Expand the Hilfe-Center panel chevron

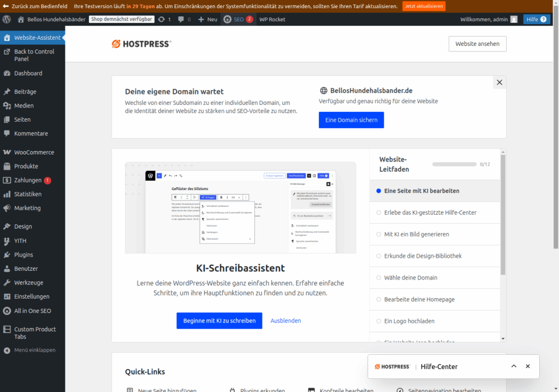(514, 366)
